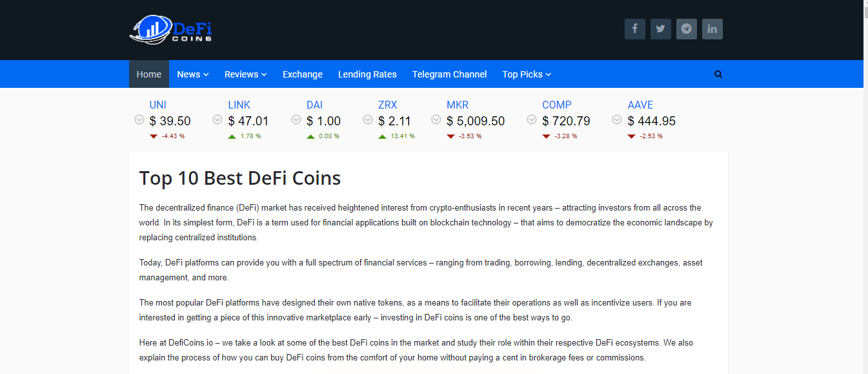Click the circled arrow beside MKR
Image resolution: width=868 pixels, height=374 pixels.
pos(436,119)
